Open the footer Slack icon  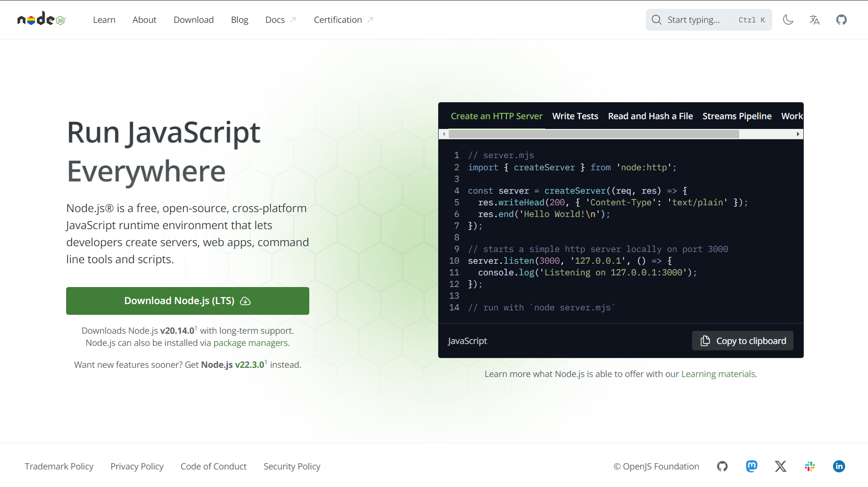coord(810,466)
